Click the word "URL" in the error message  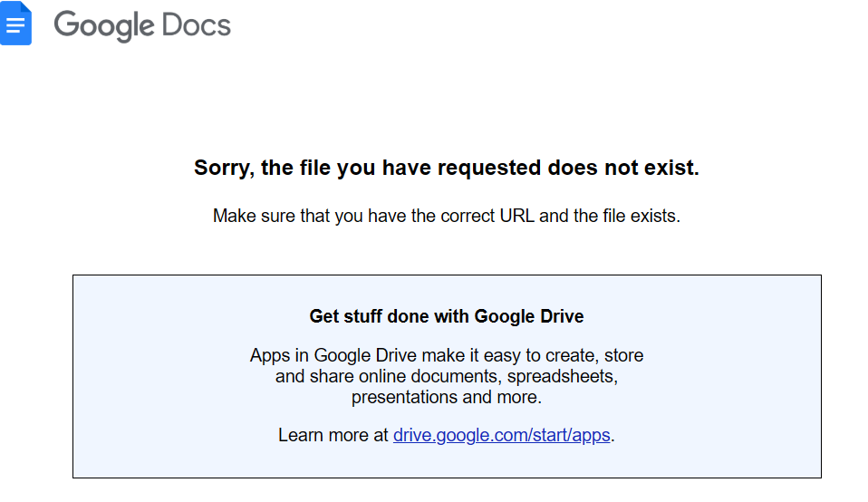point(519,217)
